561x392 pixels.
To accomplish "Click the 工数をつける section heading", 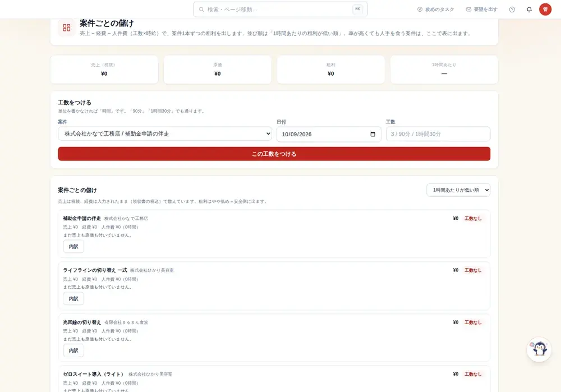I will [75, 103].
